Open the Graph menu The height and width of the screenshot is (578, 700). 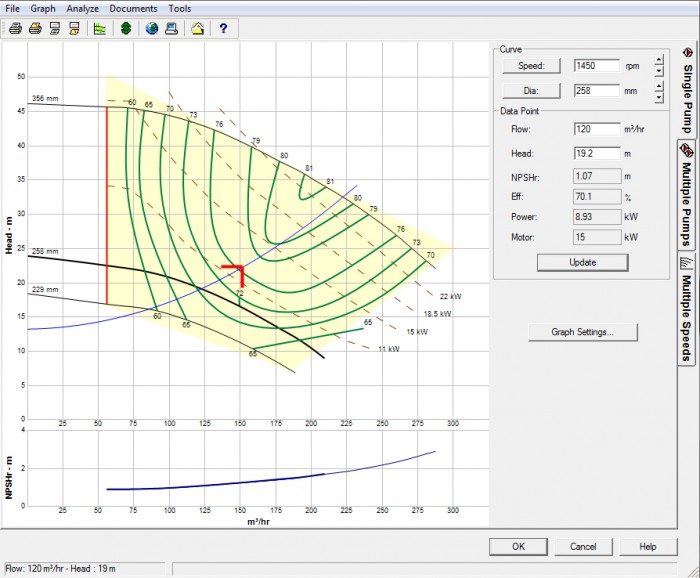point(43,8)
